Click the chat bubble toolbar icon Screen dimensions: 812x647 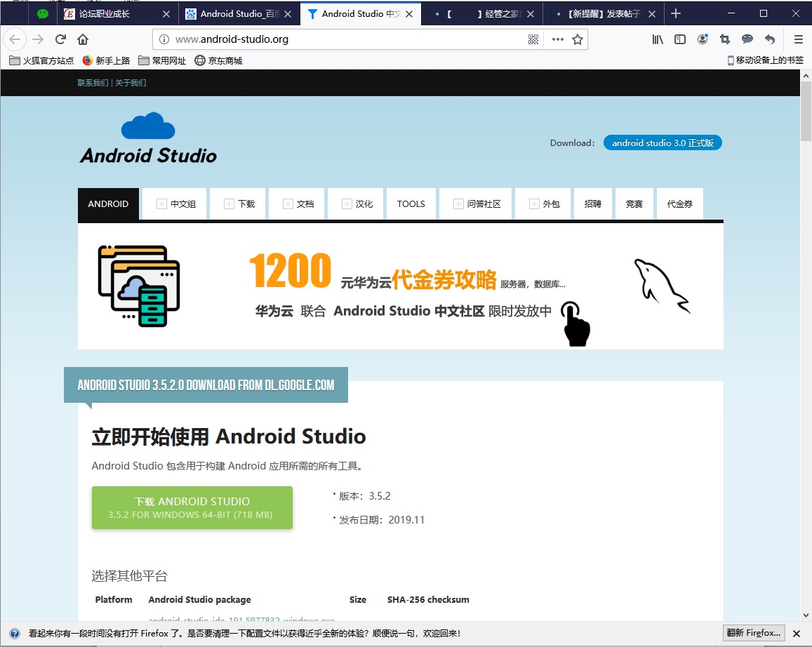(x=747, y=39)
